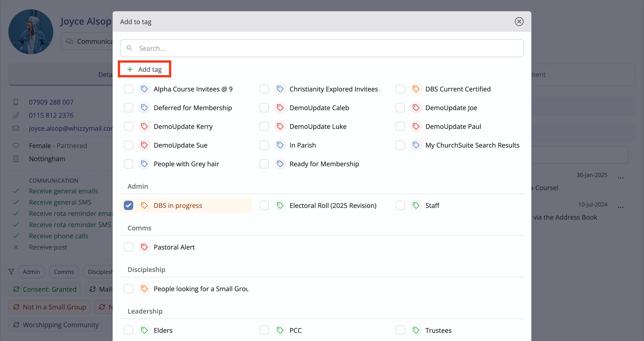
Task: Check Electoral Roll (2025 Revision) checkbox
Action: pyautogui.click(x=264, y=205)
